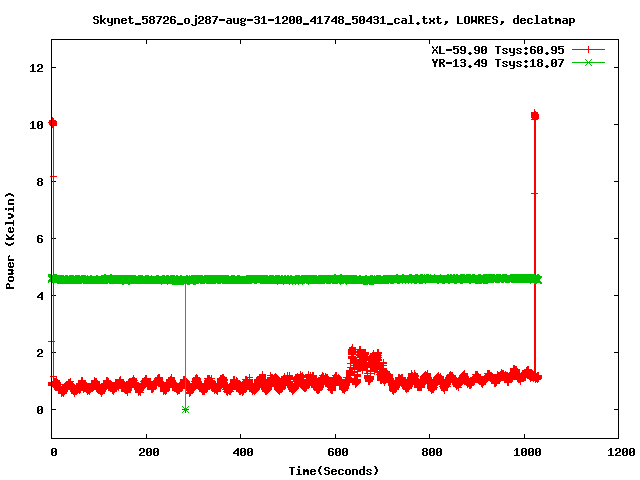Click the green line sample in the legend
The image size is (640, 480).
pyautogui.click(x=588, y=62)
